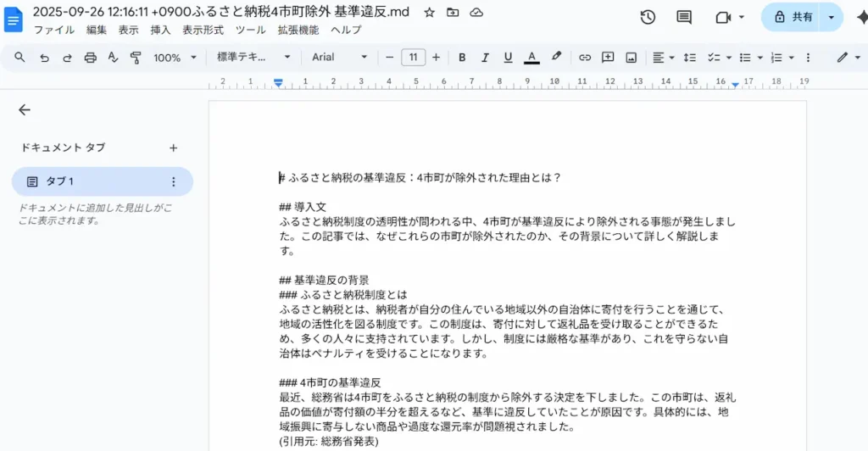
Task: Open the Arial font dropdown
Action: point(339,58)
